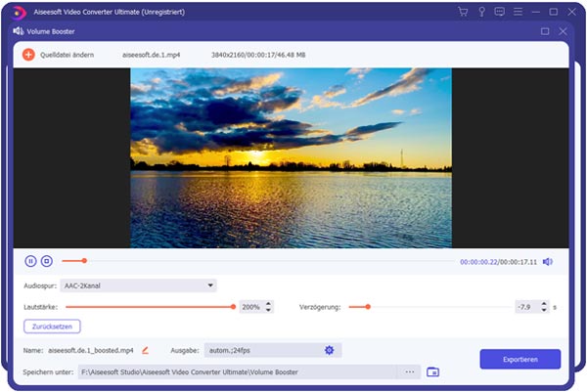Increase Verzögerung with up arrow

[x=544, y=304]
